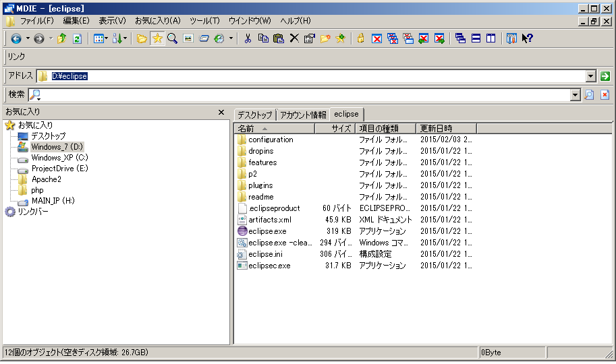The image size is (616, 364).
Task: Open the ファイル(F) menu
Action: [36, 21]
